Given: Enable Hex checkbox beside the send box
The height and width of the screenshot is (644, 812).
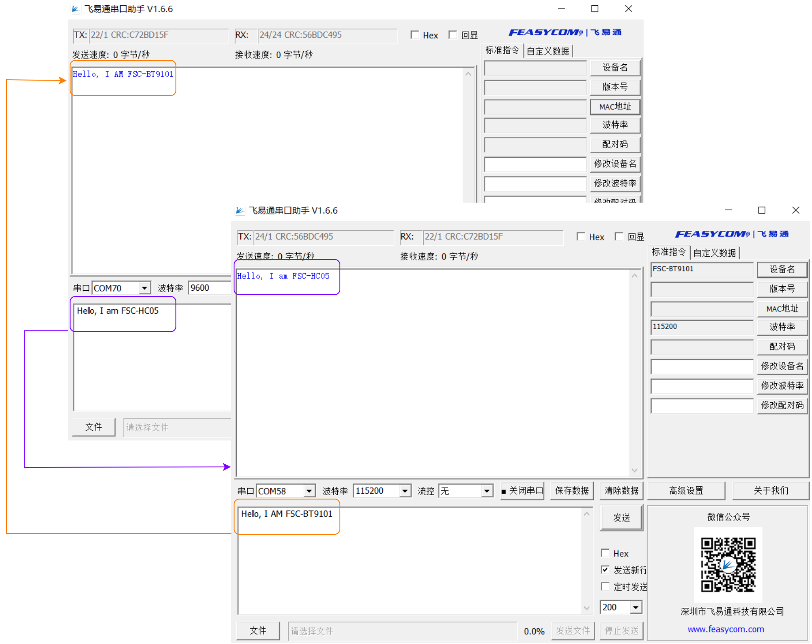Looking at the screenshot, I should point(605,553).
